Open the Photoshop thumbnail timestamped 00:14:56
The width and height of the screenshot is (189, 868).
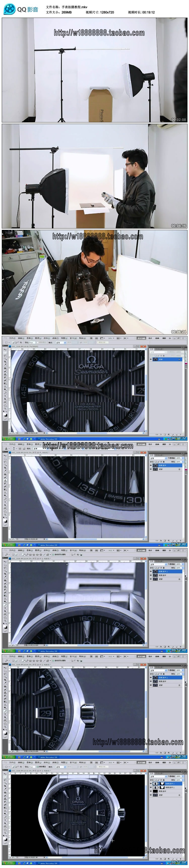pos(94,706)
